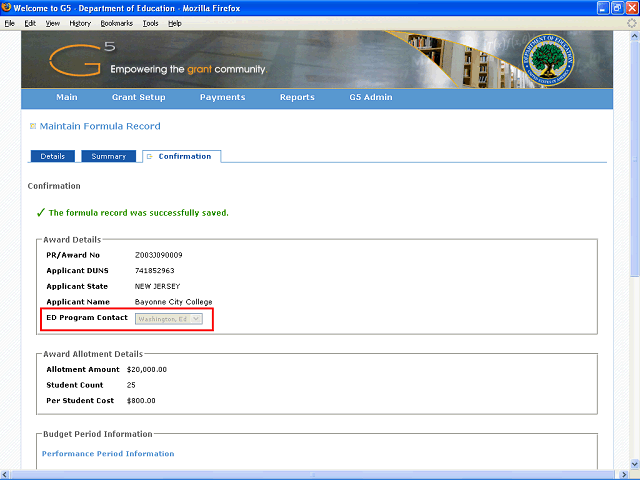Click the Department of Education seal
Viewport: 640px width, 480px height.
(x=563, y=59)
